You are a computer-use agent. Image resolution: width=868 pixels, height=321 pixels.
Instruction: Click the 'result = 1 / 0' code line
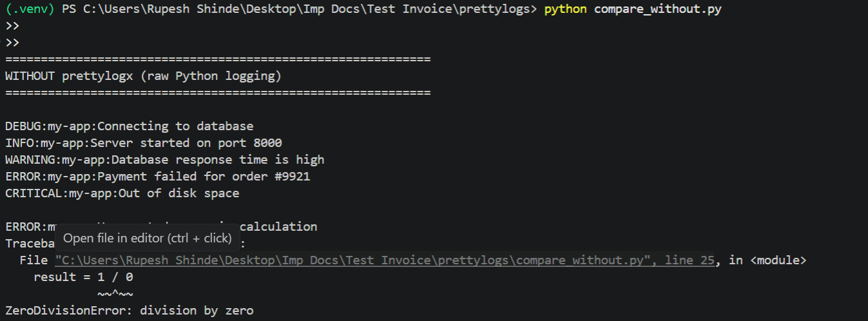click(x=83, y=277)
